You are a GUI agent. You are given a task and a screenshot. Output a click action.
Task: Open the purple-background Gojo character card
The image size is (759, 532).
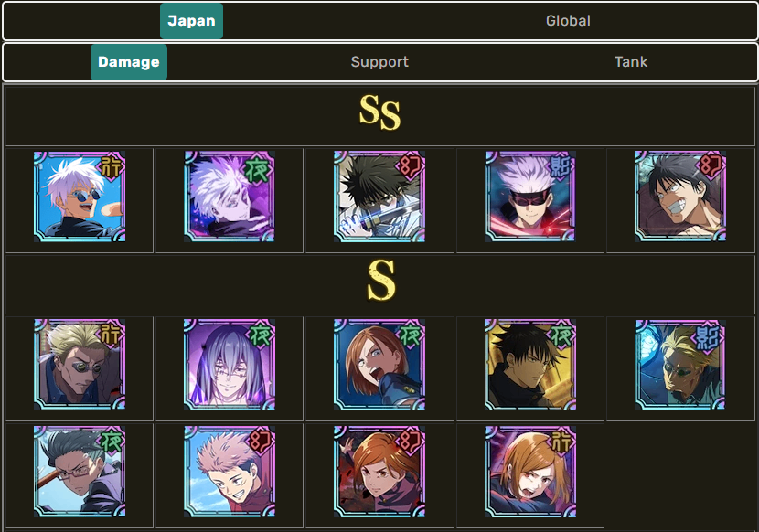[230, 197]
